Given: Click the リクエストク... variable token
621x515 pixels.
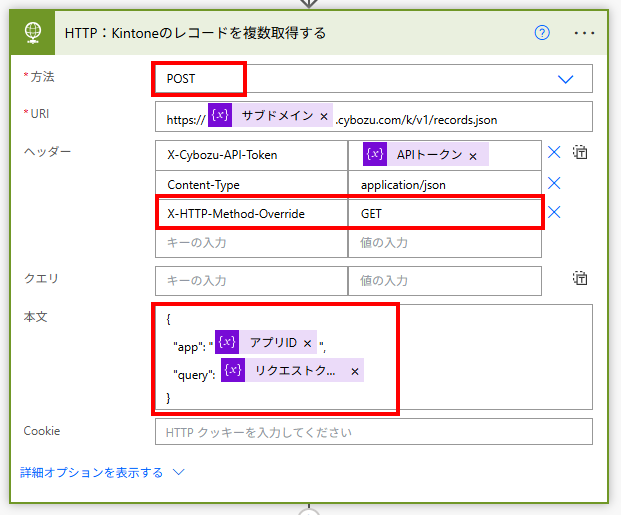Looking at the screenshot, I should point(292,370).
